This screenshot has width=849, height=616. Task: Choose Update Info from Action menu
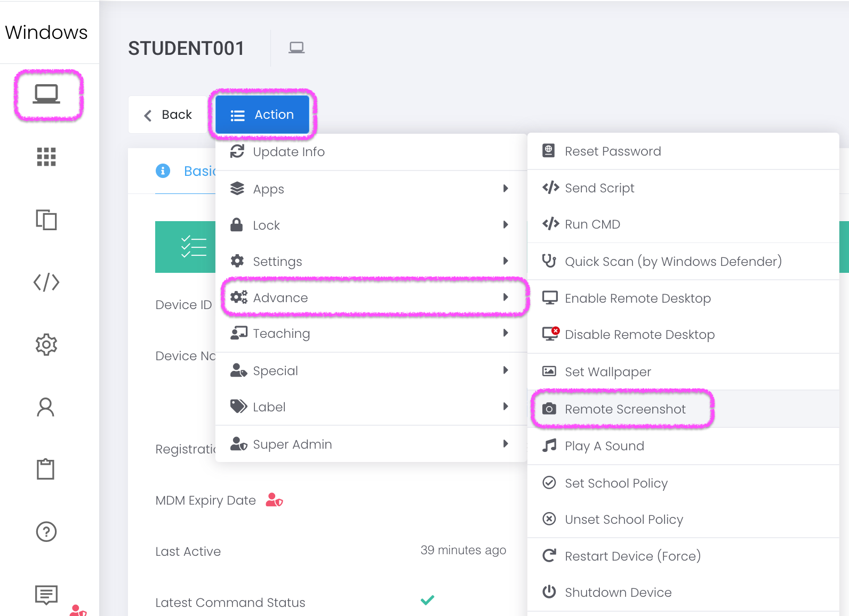point(371,152)
